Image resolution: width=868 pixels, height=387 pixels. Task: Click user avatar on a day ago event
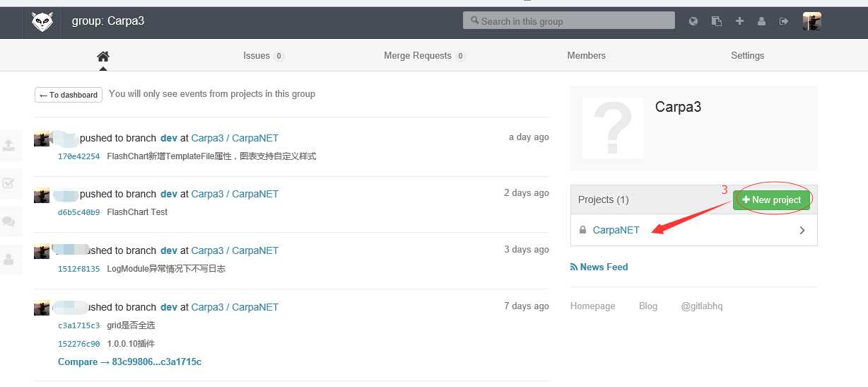tap(42, 138)
